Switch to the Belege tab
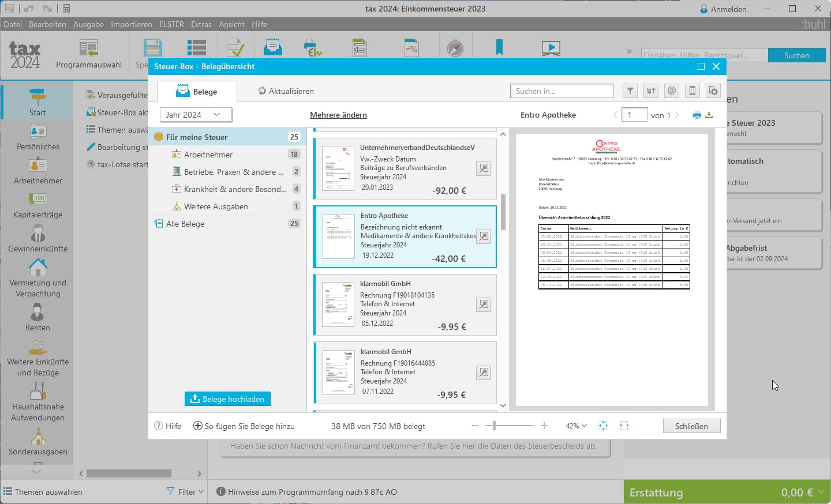The width and height of the screenshot is (831, 504). tap(197, 91)
